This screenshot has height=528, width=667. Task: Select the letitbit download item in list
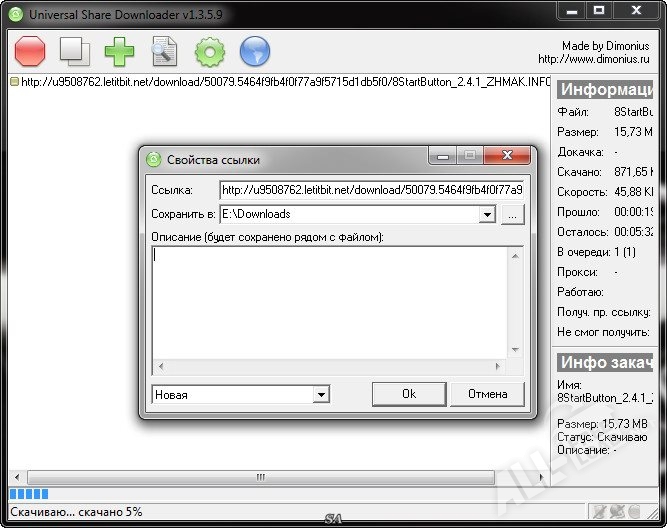pyautogui.click(x=280, y=82)
